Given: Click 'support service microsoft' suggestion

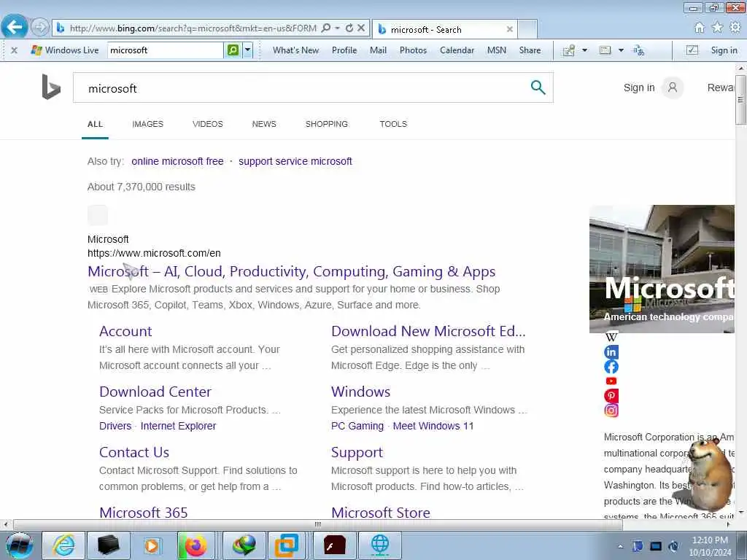Looking at the screenshot, I should tap(295, 161).
